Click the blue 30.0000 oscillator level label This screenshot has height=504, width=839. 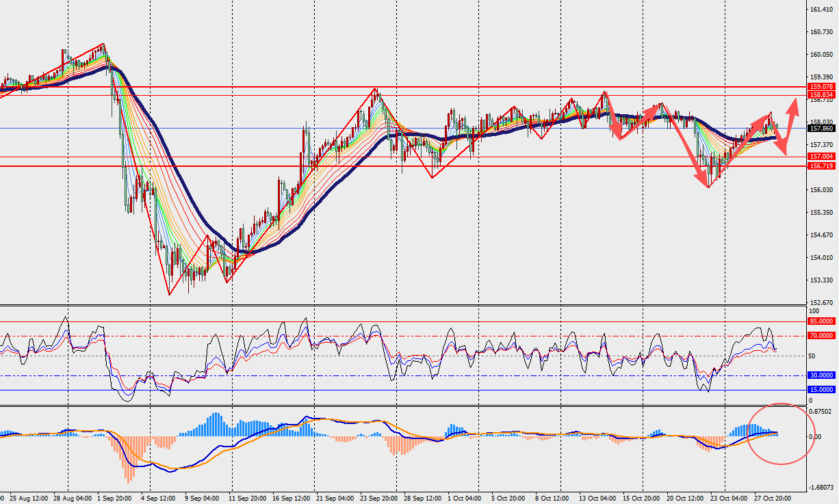pos(821,375)
